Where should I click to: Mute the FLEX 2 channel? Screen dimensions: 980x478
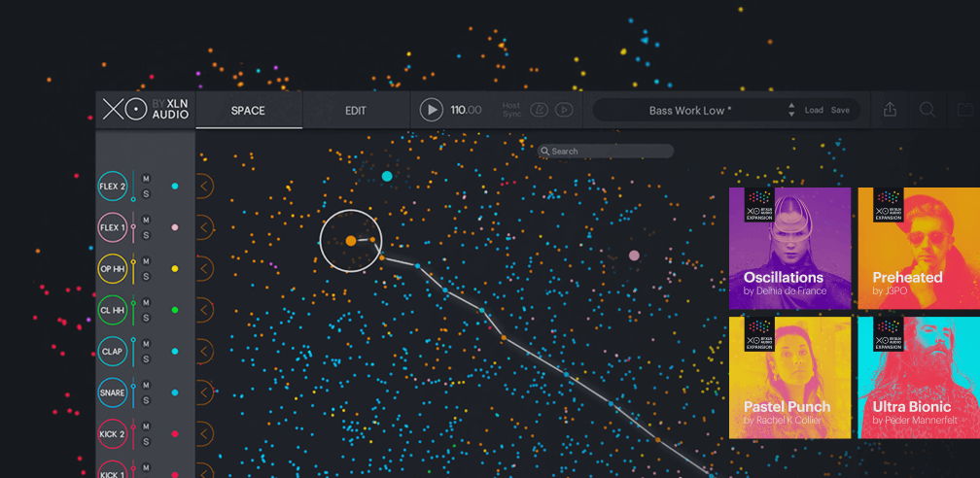point(146,179)
